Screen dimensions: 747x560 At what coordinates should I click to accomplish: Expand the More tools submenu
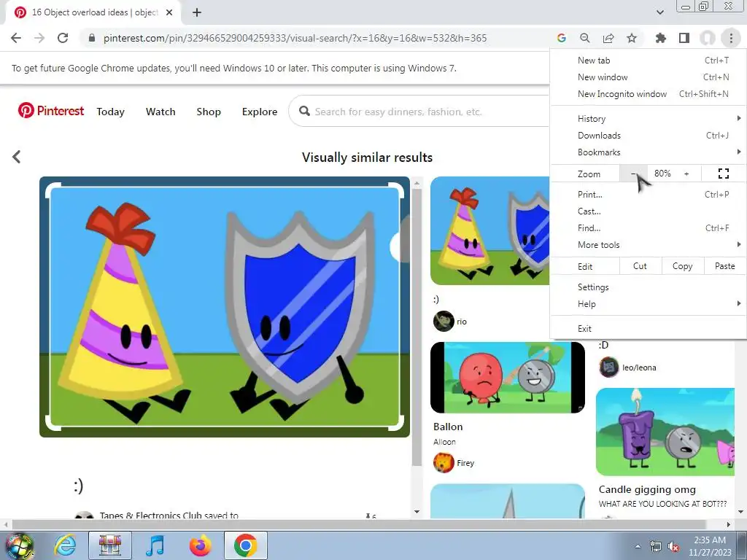[x=648, y=245]
